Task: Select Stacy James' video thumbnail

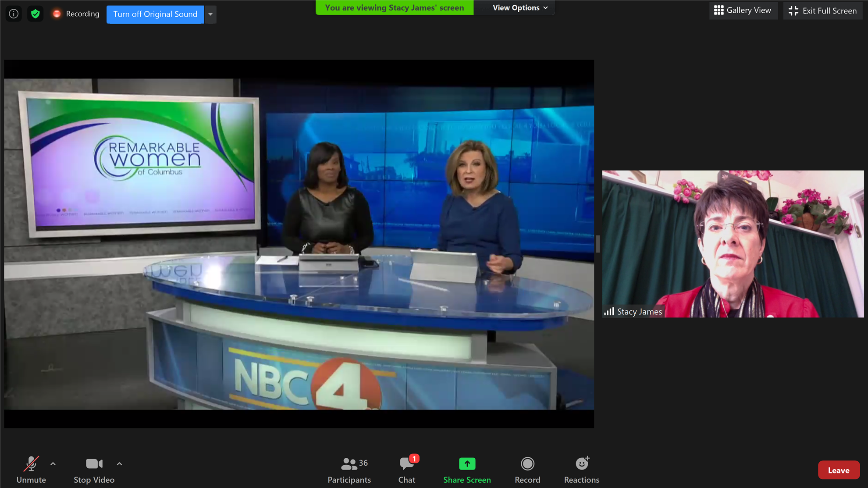Action: (733, 244)
